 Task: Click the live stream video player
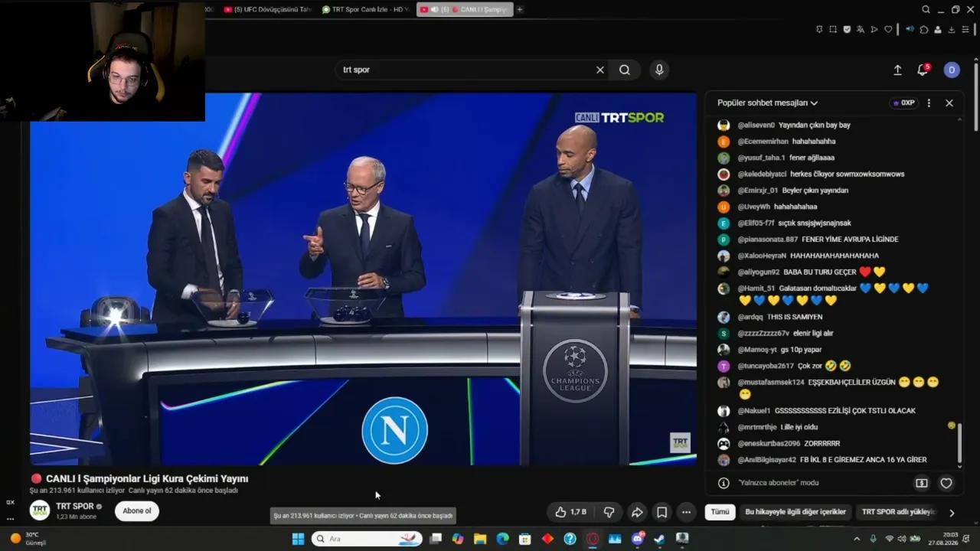363,279
